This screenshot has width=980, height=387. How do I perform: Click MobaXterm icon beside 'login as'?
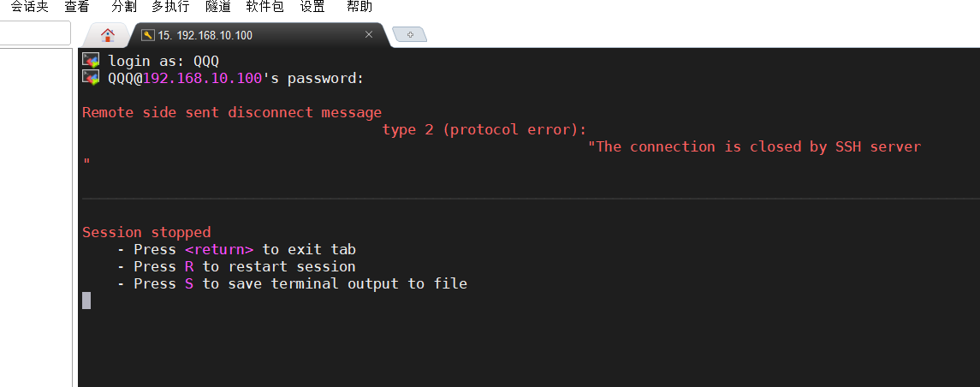(x=91, y=61)
